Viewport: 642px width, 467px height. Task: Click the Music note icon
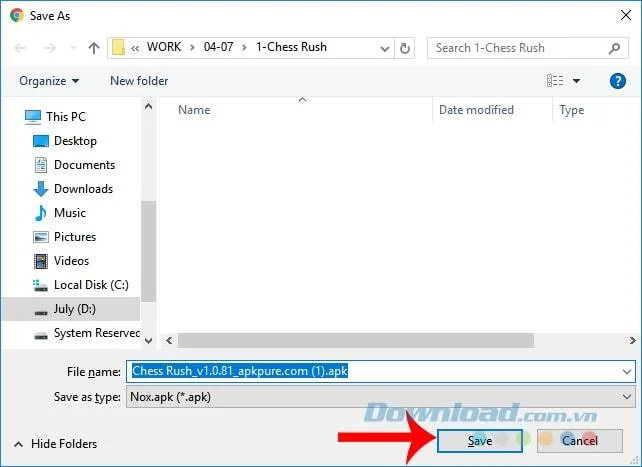tap(41, 213)
